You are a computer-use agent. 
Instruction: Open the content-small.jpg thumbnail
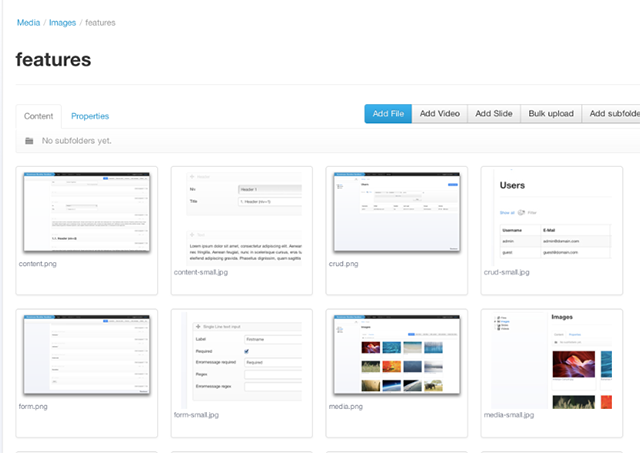[244, 219]
